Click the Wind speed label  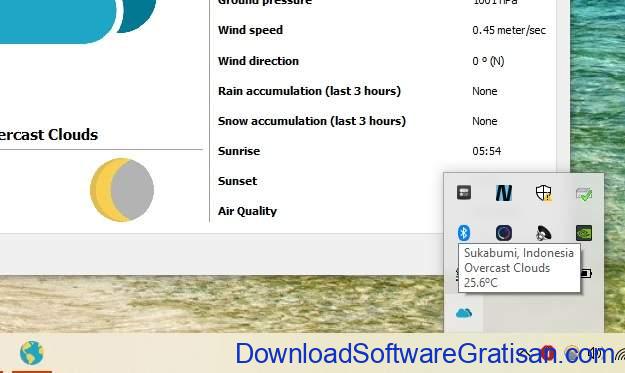coord(250,30)
